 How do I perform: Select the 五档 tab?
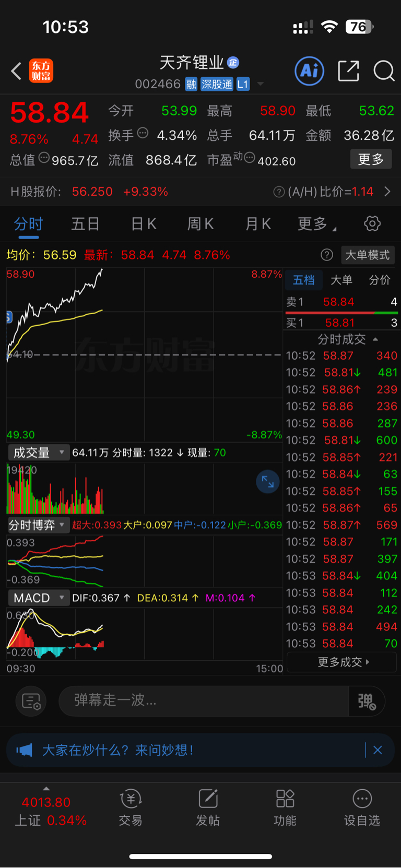click(x=304, y=280)
